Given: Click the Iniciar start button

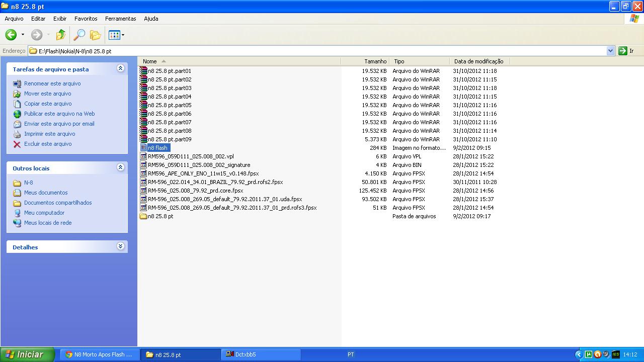Looking at the screenshot, I should [x=27, y=354].
